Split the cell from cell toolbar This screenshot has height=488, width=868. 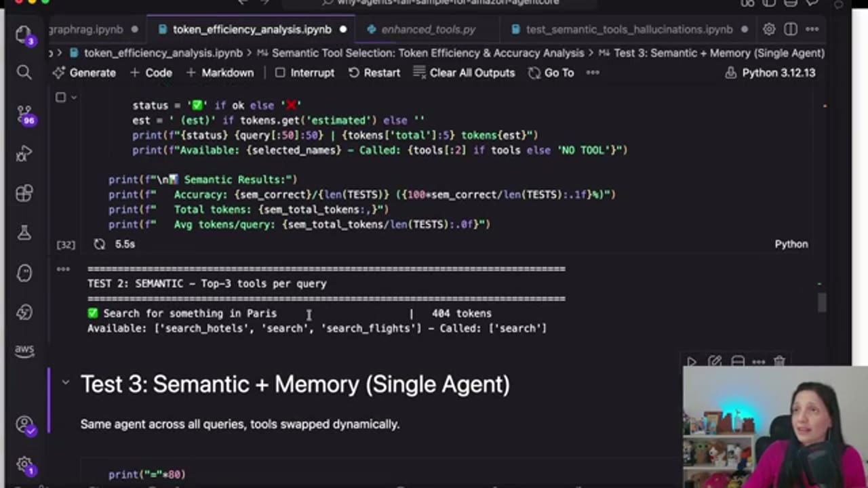738,362
